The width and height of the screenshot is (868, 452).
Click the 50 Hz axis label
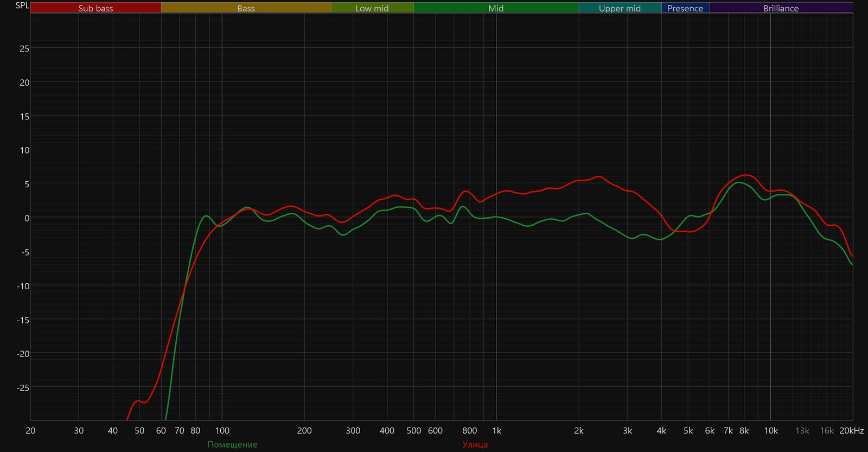point(139,430)
